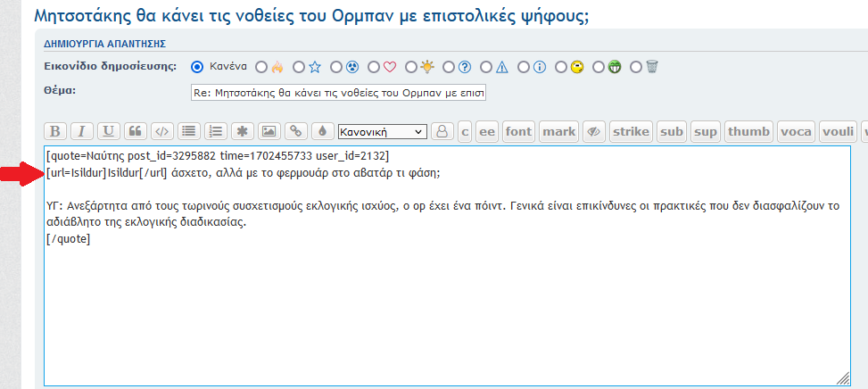
Task: Click the 'ΔΗΜΙΟΥΡΓΙΑ ΑΠΑΝΤΗΣΗΣ' heading
Action: coord(105,44)
